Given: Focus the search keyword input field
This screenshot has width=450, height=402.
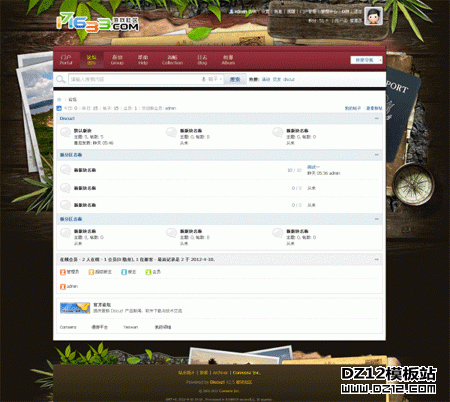Looking at the screenshot, I should pyautogui.click(x=134, y=79).
